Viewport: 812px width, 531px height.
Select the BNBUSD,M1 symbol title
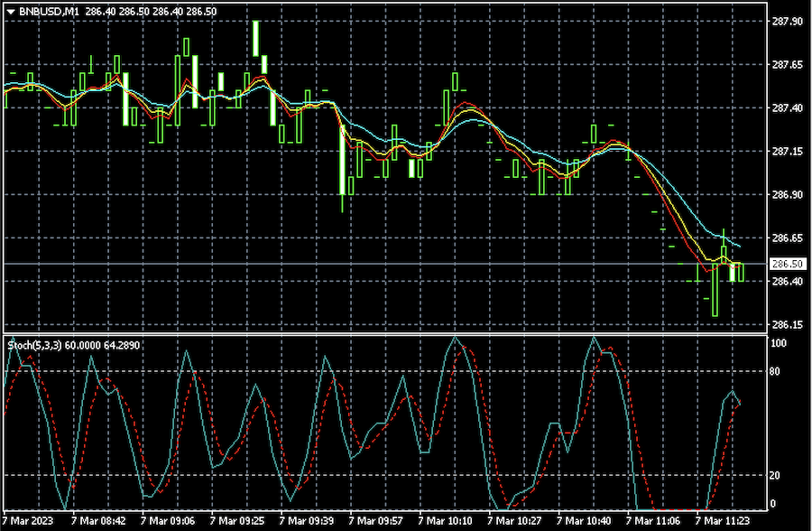tap(49, 12)
